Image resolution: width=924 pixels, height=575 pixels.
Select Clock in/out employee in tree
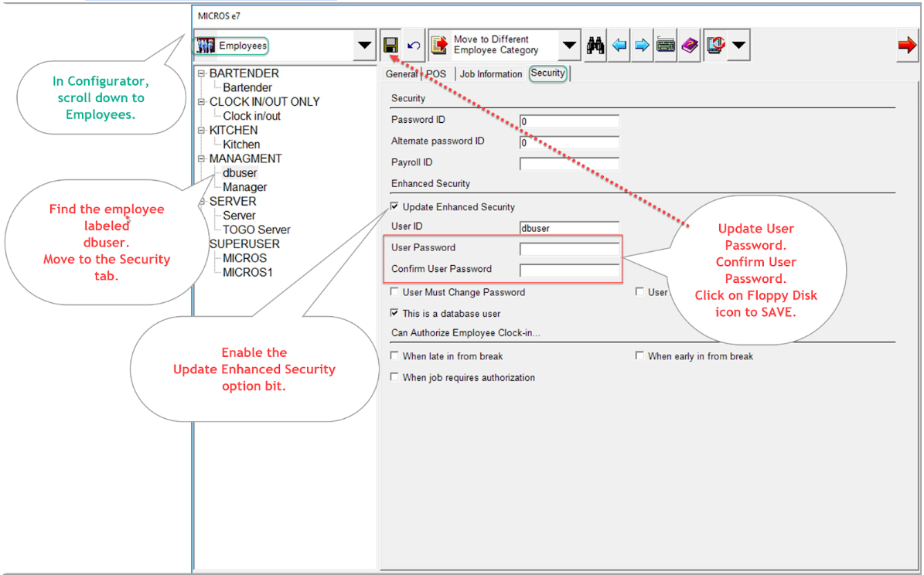(251, 116)
